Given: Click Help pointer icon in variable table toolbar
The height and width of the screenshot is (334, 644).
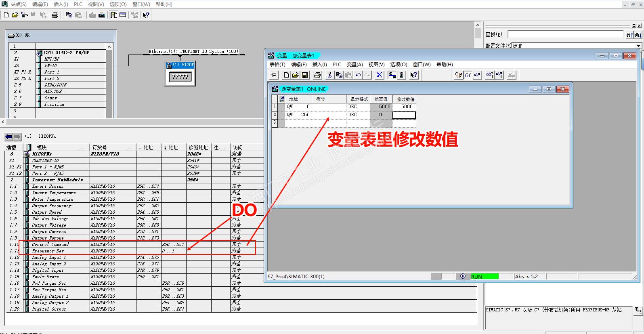Looking at the screenshot, I should (x=413, y=75).
